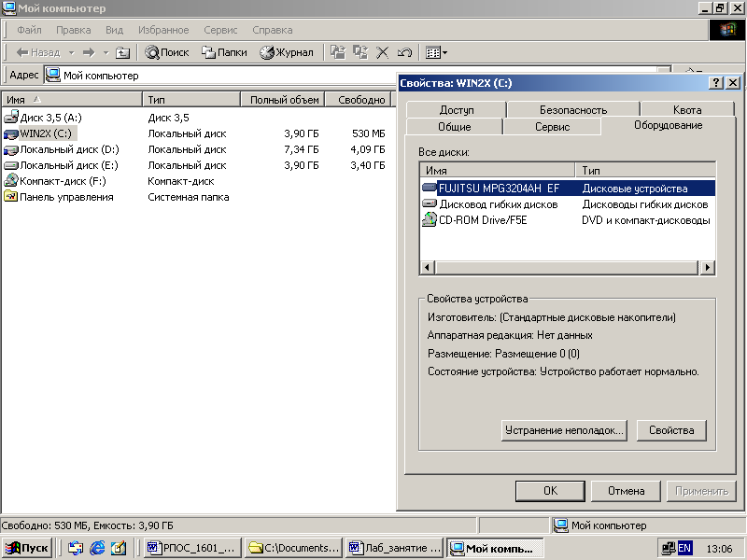This screenshot has width=747, height=560.
Task: Select Панель управления folder icon
Action: click(11, 197)
